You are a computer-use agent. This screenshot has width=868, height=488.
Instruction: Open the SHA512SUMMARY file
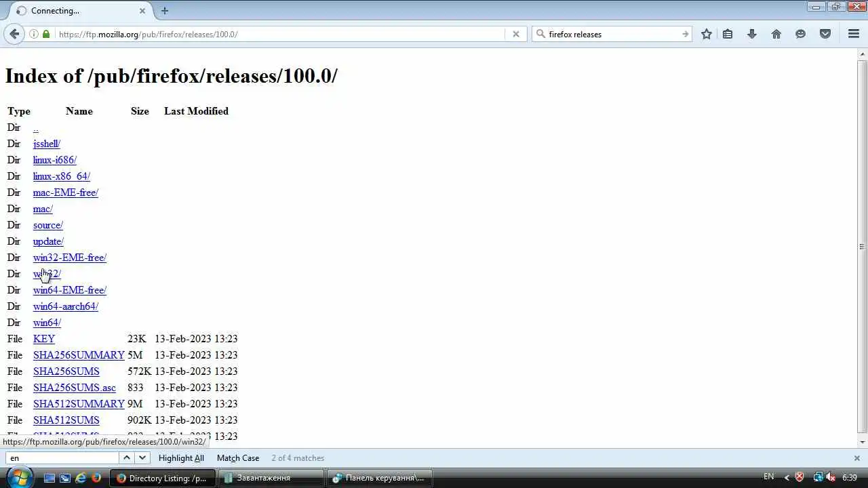pos(79,404)
